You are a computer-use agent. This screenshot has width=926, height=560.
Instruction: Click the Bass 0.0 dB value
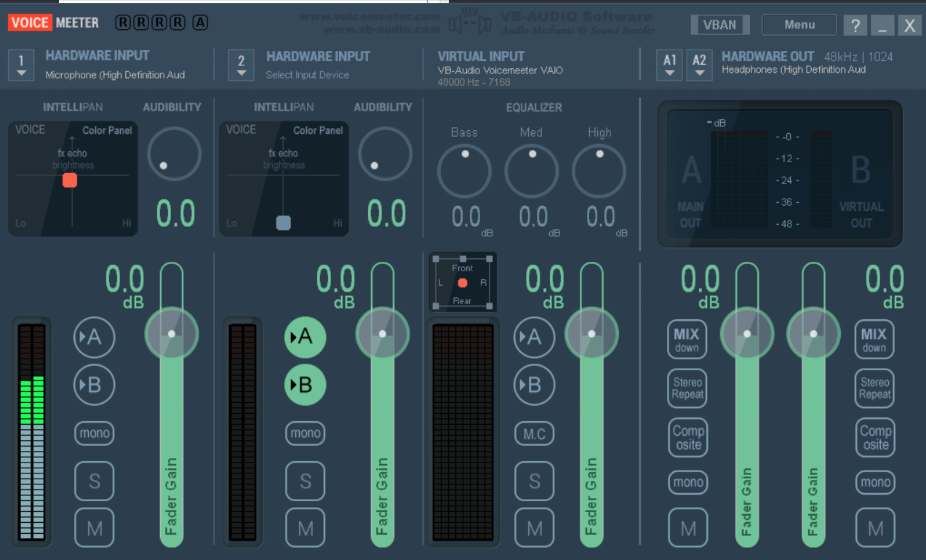tap(466, 217)
